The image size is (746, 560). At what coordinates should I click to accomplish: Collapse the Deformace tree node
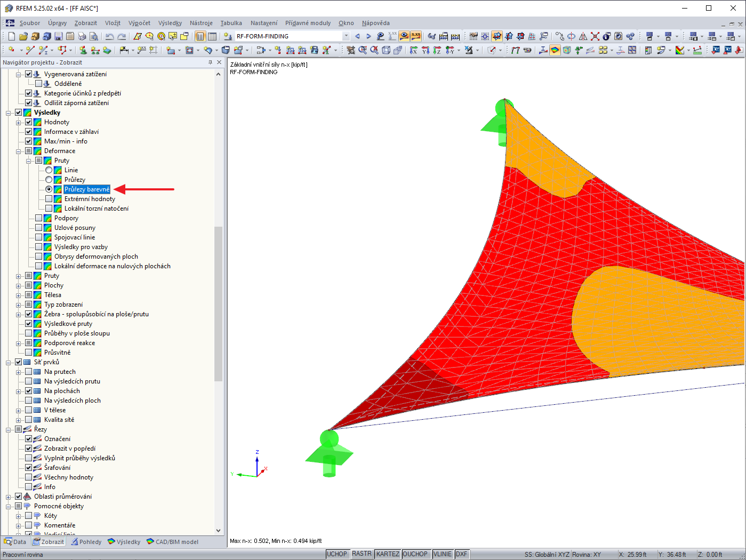click(x=19, y=151)
